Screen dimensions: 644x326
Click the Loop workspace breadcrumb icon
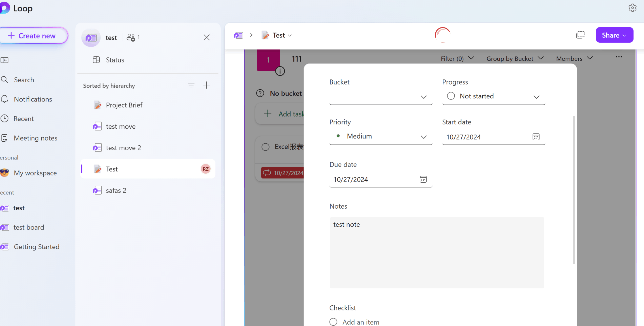pyautogui.click(x=238, y=35)
